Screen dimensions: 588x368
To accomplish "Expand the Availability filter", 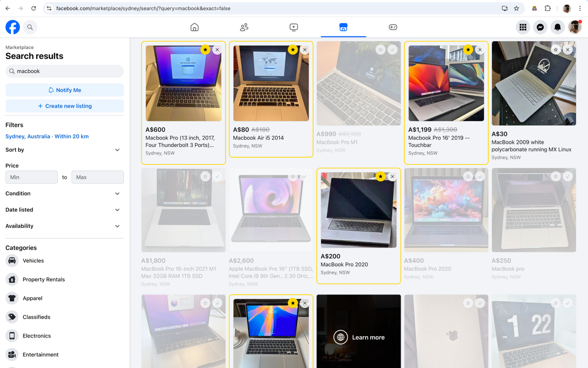I will click(x=65, y=226).
